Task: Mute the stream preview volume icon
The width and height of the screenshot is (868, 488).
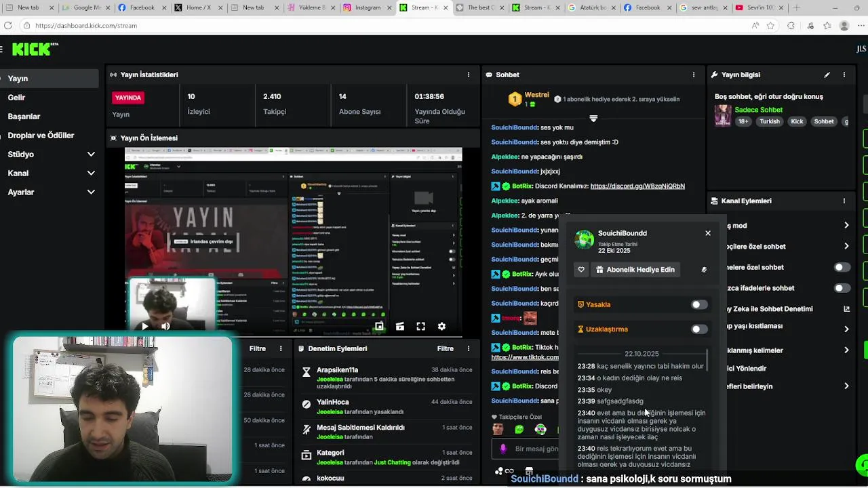Action: (x=165, y=326)
